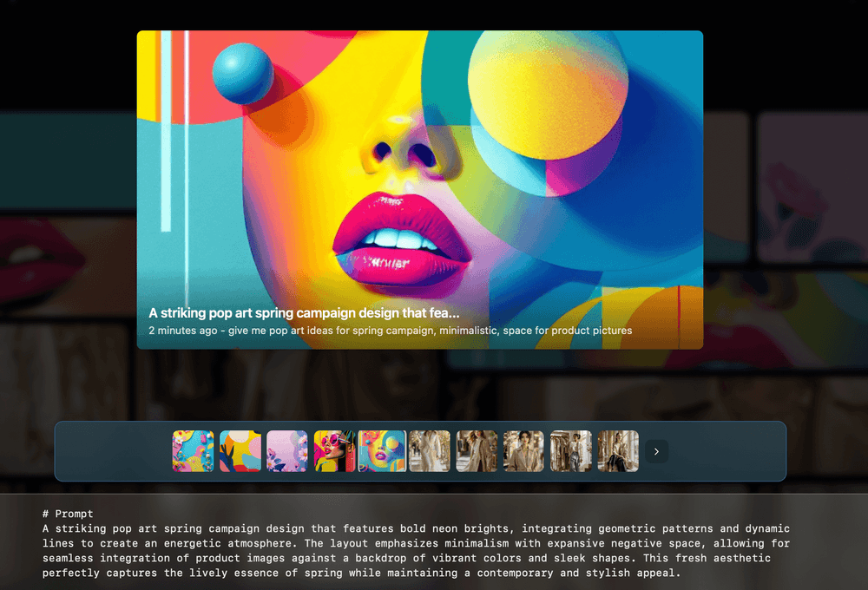
Task: Choose the seated model last thumbnail
Action: coord(617,451)
